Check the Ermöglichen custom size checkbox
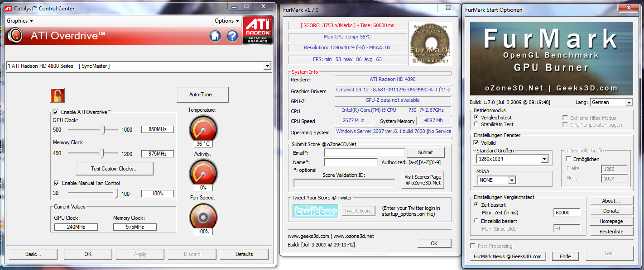 [569, 159]
